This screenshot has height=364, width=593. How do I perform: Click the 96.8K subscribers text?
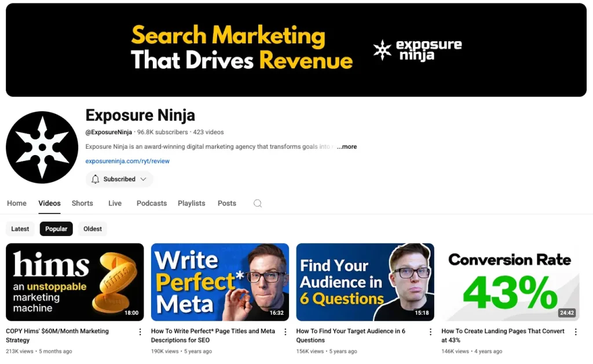pos(163,133)
